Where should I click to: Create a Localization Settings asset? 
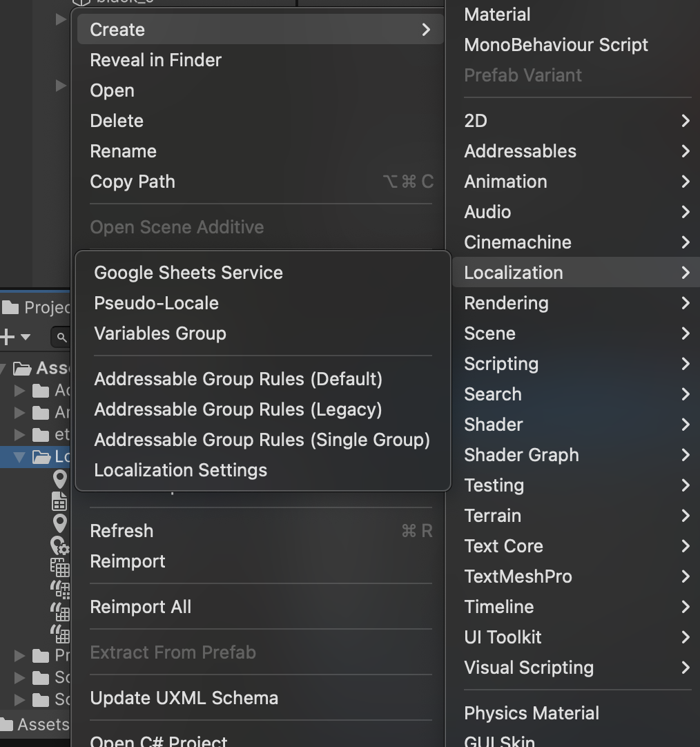click(181, 470)
